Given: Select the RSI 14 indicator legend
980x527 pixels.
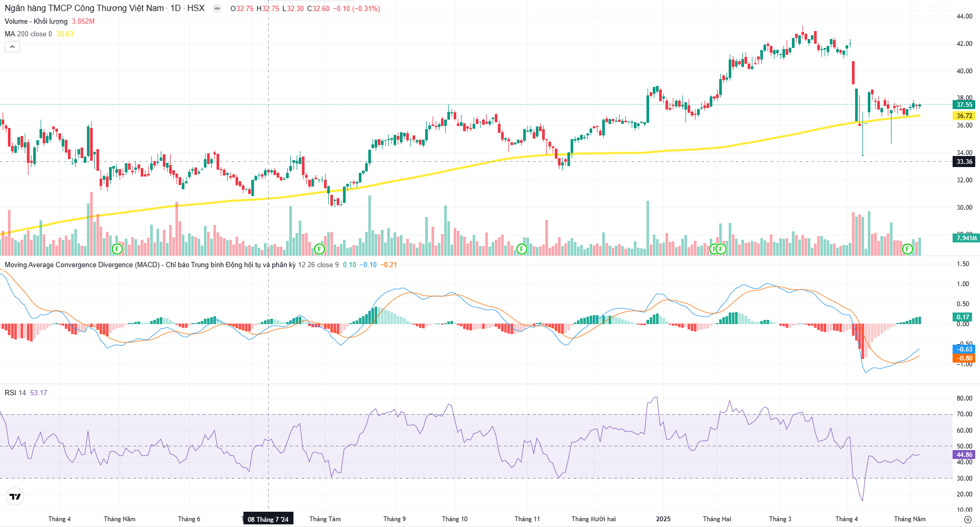Looking at the screenshot, I should [15, 393].
